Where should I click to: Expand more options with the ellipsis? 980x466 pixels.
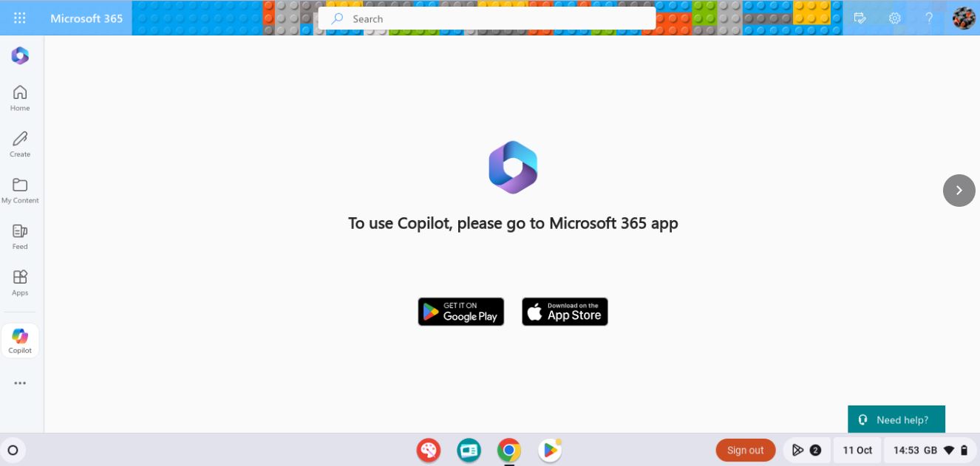coord(20,383)
